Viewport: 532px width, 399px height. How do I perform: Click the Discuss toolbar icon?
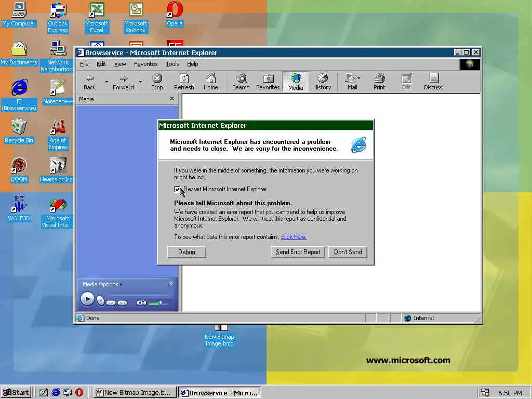point(433,82)
